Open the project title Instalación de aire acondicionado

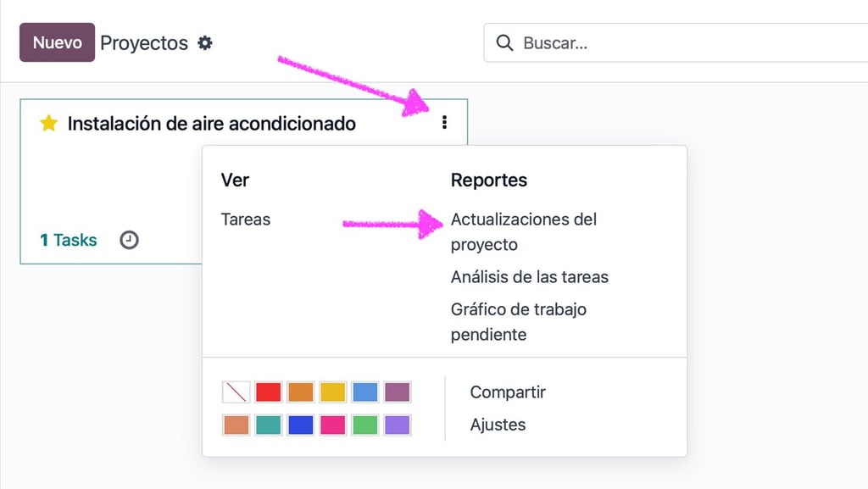(x=211, y=124)
